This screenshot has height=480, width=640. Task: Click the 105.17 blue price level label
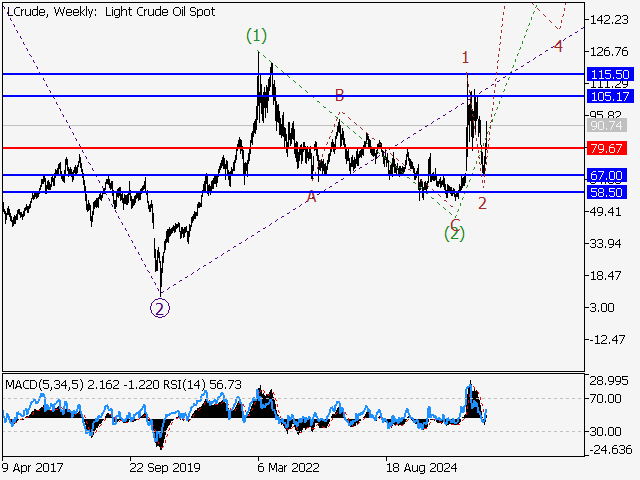[x=610, y=97]
